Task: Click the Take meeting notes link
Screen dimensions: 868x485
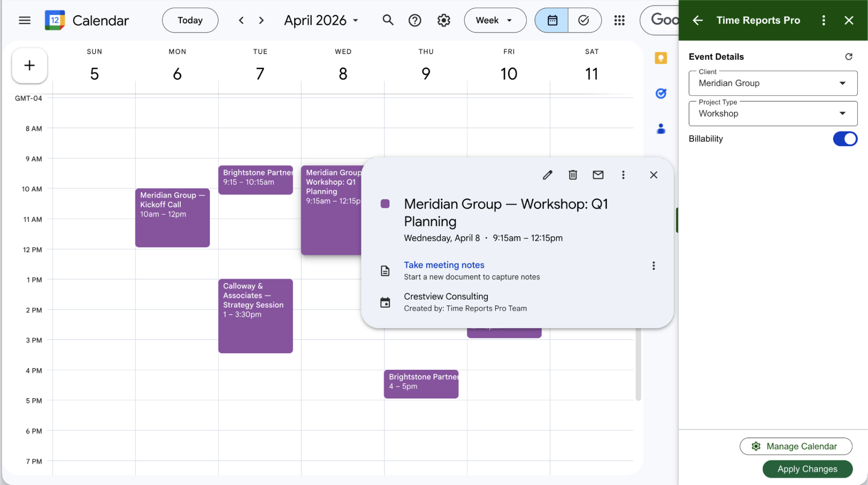Action: tap(444, 265)
